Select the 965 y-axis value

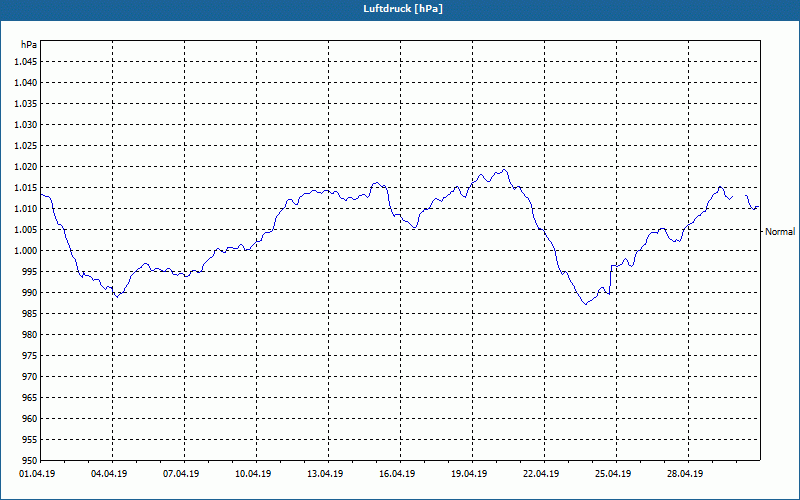[31, 397]
